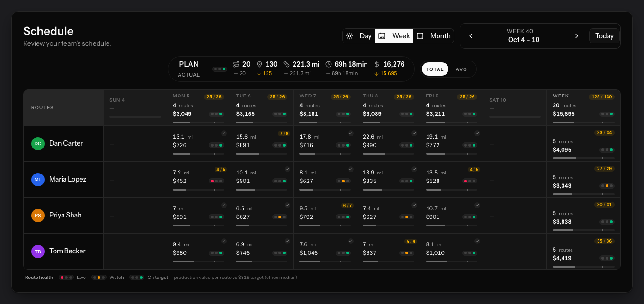Click Maria Lopez's Monday 4 / 5 badge
The width and height of the screenshot is (644, 304).
pyautogui.click(x=221, y=169)
